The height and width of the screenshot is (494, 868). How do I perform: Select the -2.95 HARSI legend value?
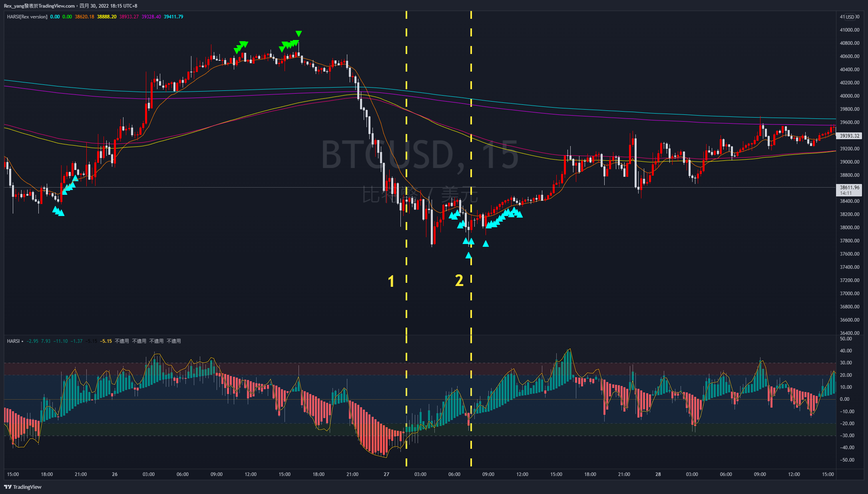(32, 341)
